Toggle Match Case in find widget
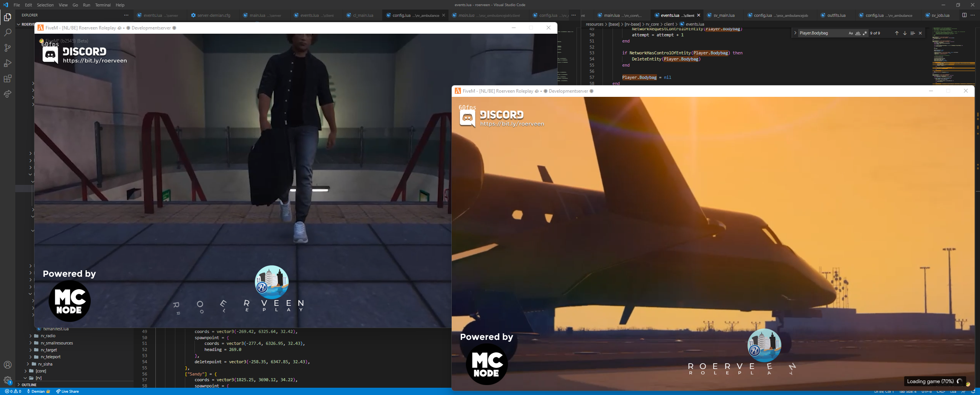The image size is (980, 395). pos(851,33)
